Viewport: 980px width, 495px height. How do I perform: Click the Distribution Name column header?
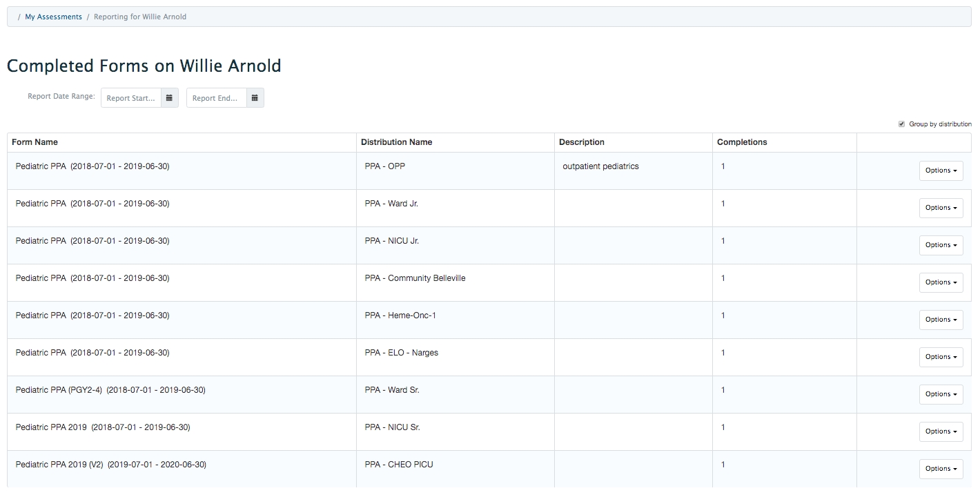396,142
